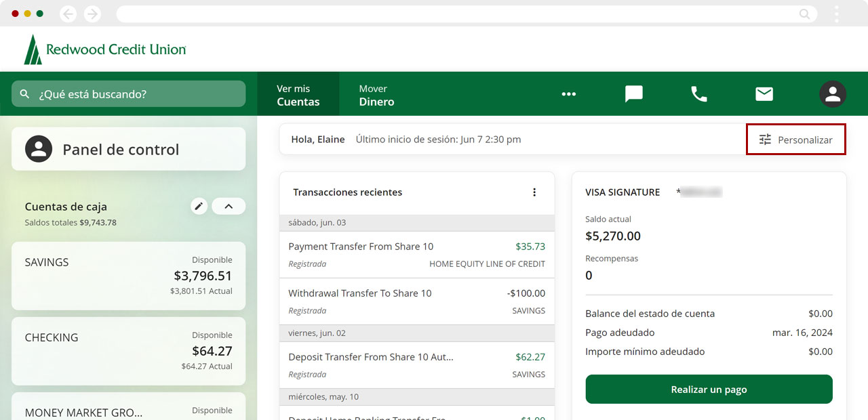Click browser forward arrow button
The width and height of the screenshot is (868, 420).
(x=92, y=14)
